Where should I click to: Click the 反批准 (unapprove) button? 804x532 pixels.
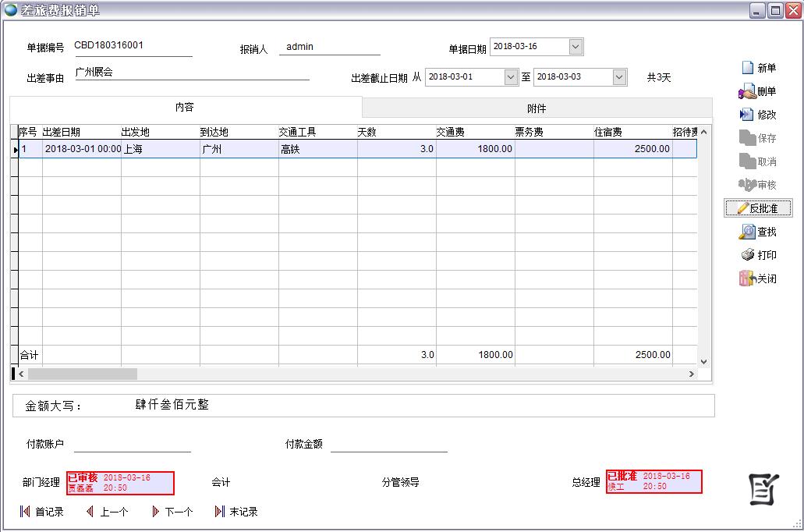[758, 208]
